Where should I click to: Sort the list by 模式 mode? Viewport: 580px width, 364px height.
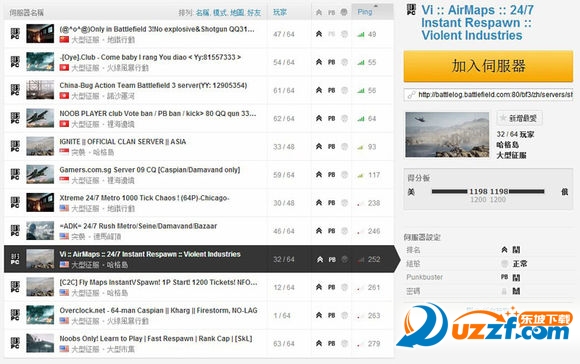tap(220, 13)
